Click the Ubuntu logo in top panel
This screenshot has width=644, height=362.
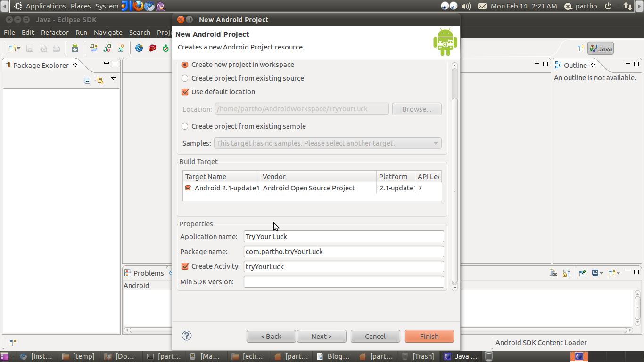coord(17,6)
